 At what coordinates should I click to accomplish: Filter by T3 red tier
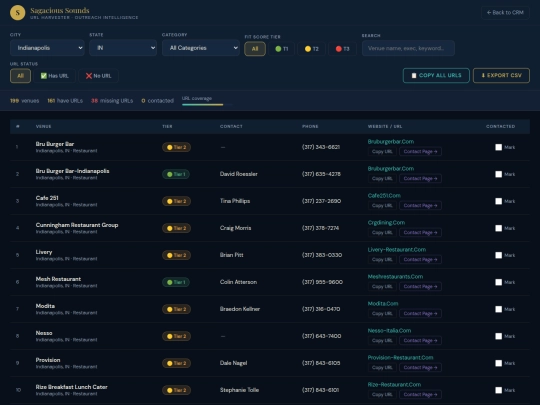342,49
